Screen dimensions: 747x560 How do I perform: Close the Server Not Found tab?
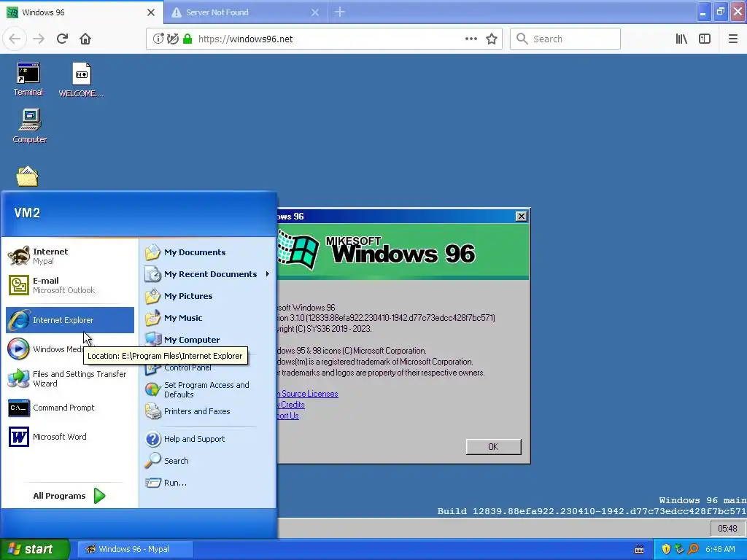315,12
